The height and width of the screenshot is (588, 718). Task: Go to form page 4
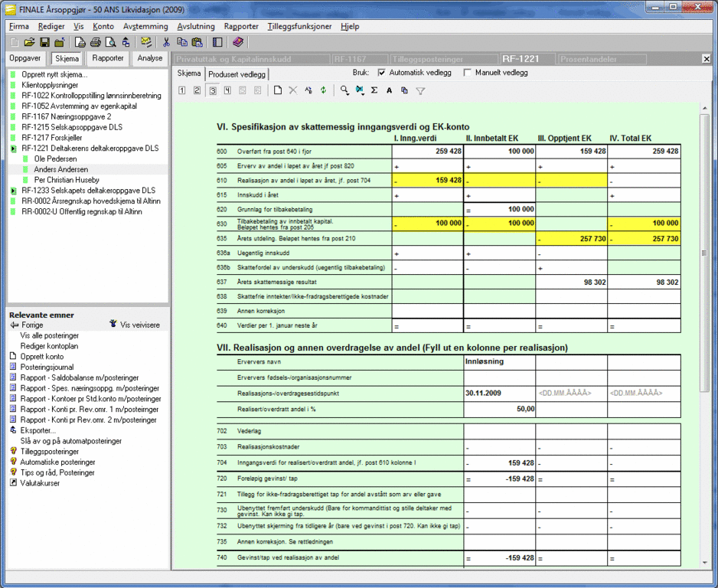[227, 90]
